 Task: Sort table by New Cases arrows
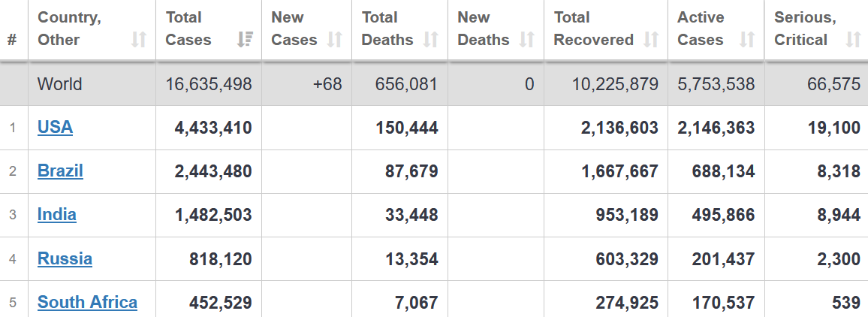[335, 40]
